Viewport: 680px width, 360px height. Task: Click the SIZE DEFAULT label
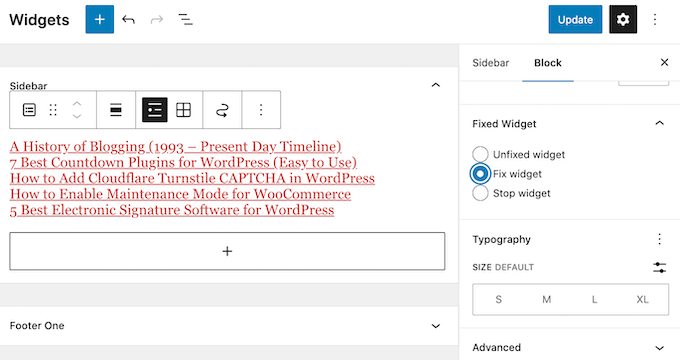click(x=503, y=267)
